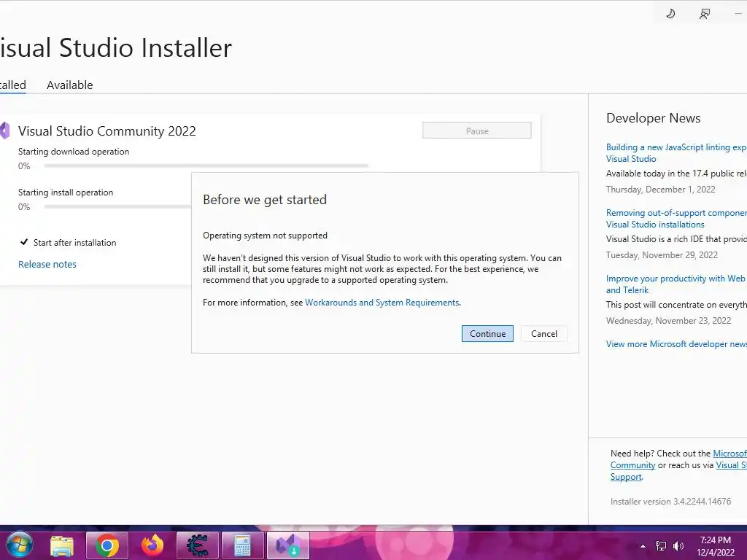Open the taskbar clock showing 7:24 PM
Viewport: 747px width, 560px height.
(716, 546)
